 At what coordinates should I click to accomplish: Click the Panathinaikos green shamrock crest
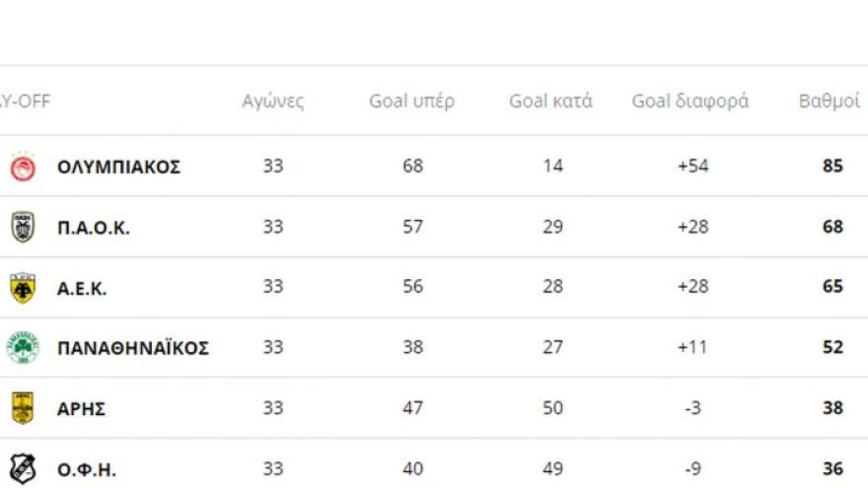(23, 347)
